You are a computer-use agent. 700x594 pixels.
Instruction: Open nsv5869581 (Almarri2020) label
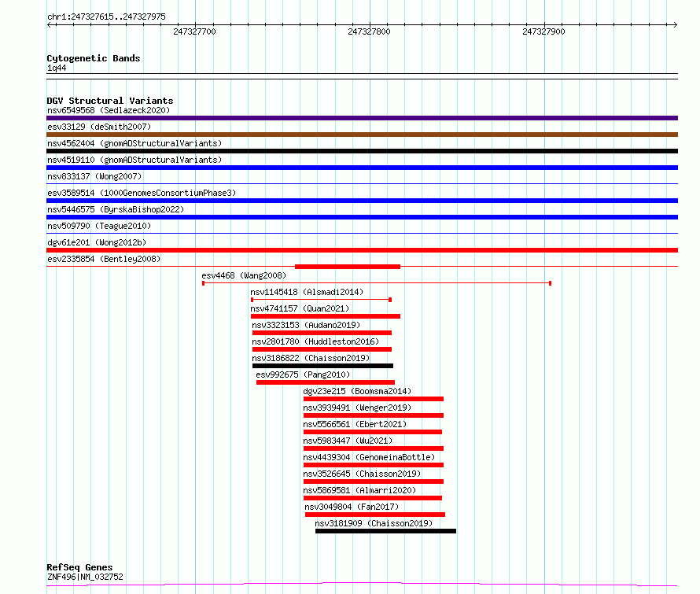point(359,490)
